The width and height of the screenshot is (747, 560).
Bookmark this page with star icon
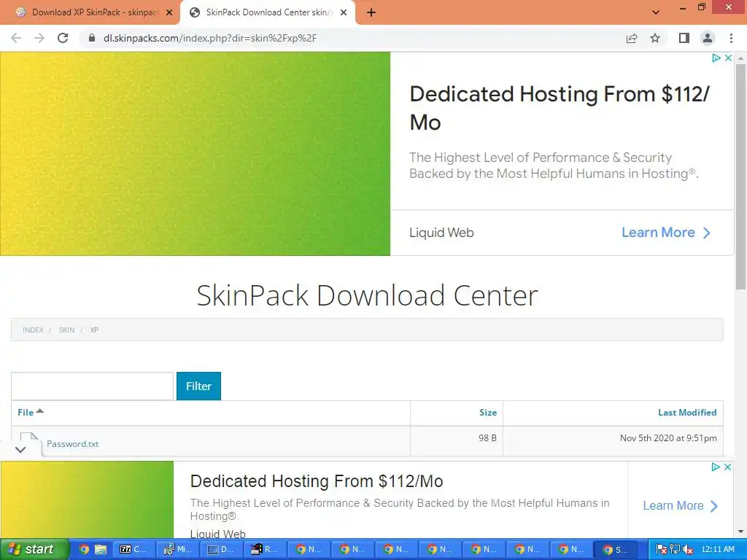655,38
